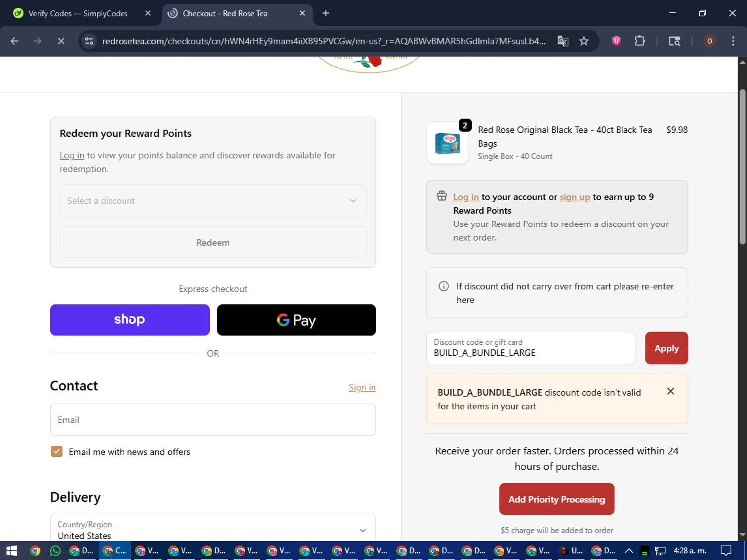The width and height of the screenshot is (747, 560).
Task: Close the Verify Codes — SimplyCodes tab
Action: point(148,13)
